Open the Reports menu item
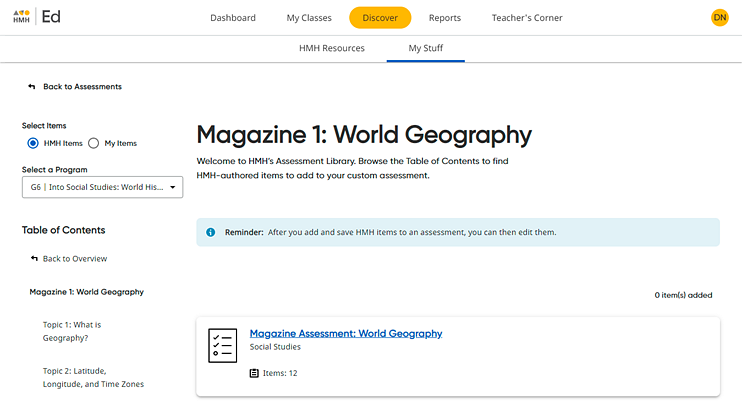 445,18
